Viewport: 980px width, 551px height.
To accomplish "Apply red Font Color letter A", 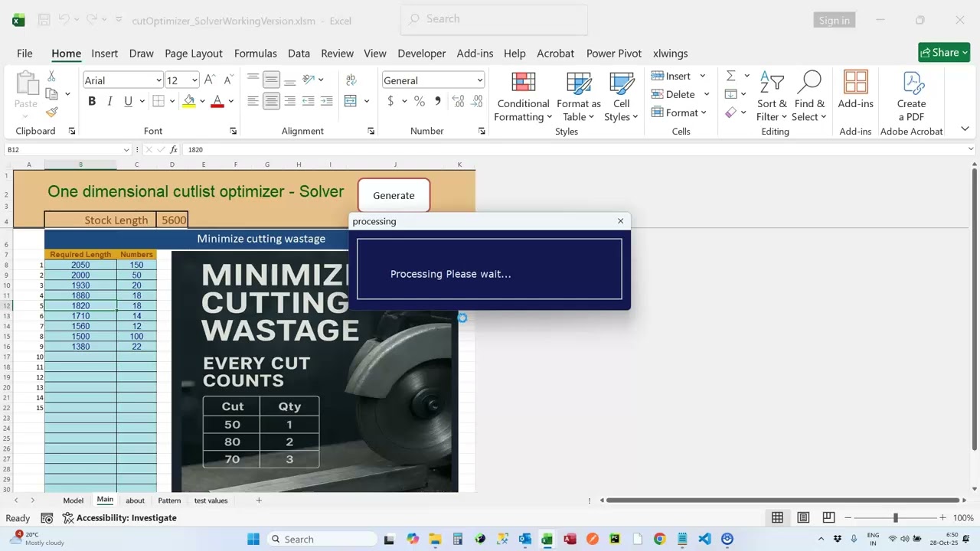I will point(217,101).
